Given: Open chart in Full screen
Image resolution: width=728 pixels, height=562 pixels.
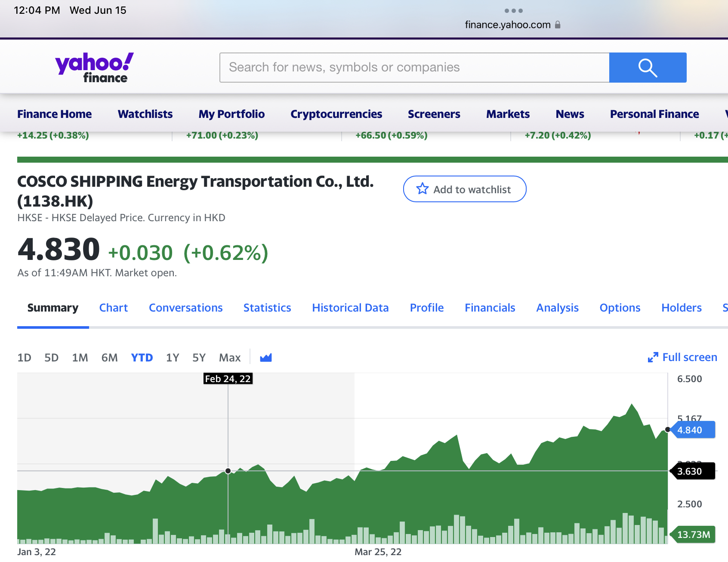Looking at the screenshot, I should (682, 357).
